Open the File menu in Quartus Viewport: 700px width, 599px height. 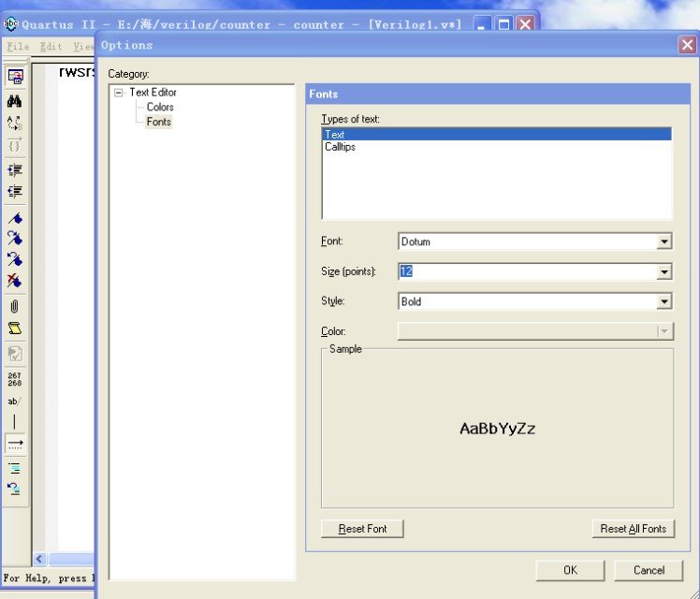(18, 46)
